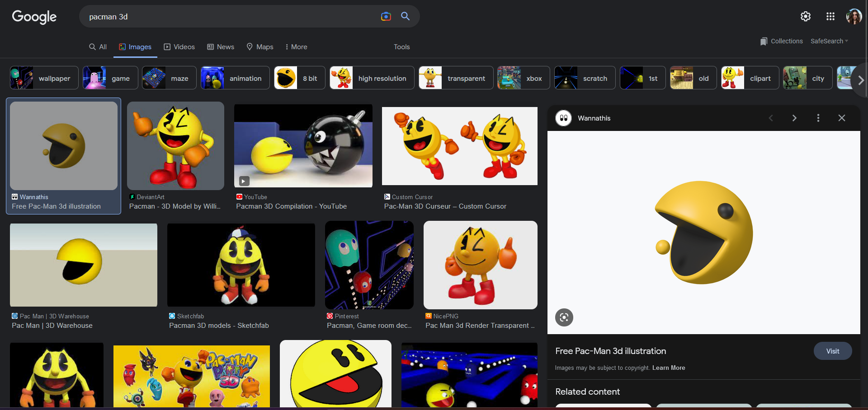The width and height of the screenshot is (868, 410).
Task: Switch to the News tab
Action: pyautogui.click(x=221, y=47)
